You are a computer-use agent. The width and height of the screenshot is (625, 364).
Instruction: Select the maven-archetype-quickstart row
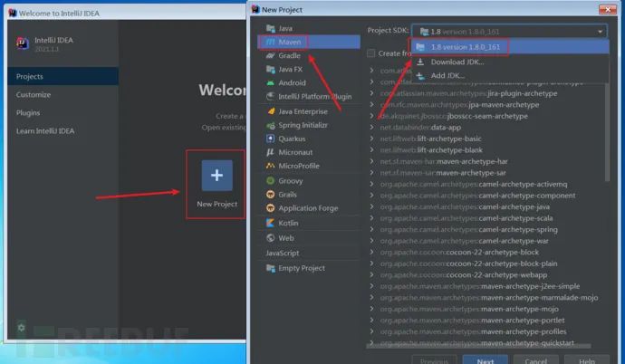[x=485, y=343]
